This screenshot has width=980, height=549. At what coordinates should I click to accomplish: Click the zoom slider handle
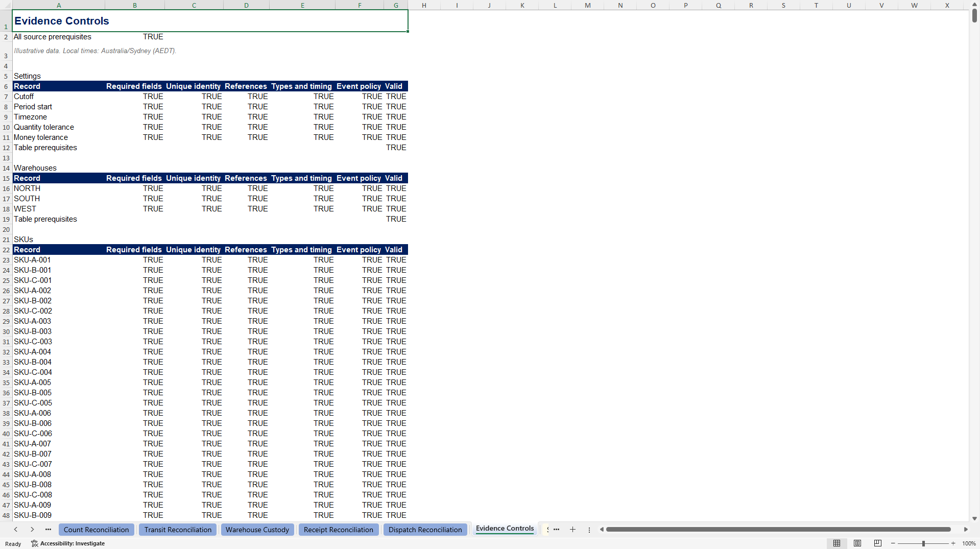point(923,543)
